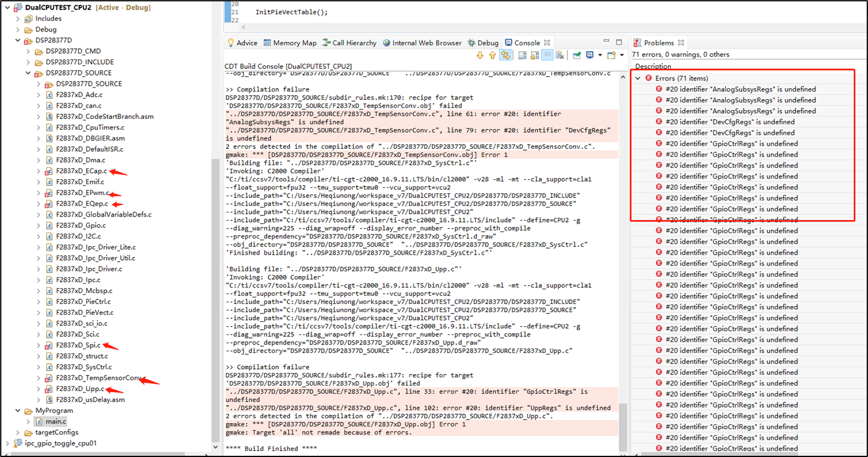Viewport: 868px width, 457px height.
Task: Select the targetConfigs folder
Action: point(57,433)
